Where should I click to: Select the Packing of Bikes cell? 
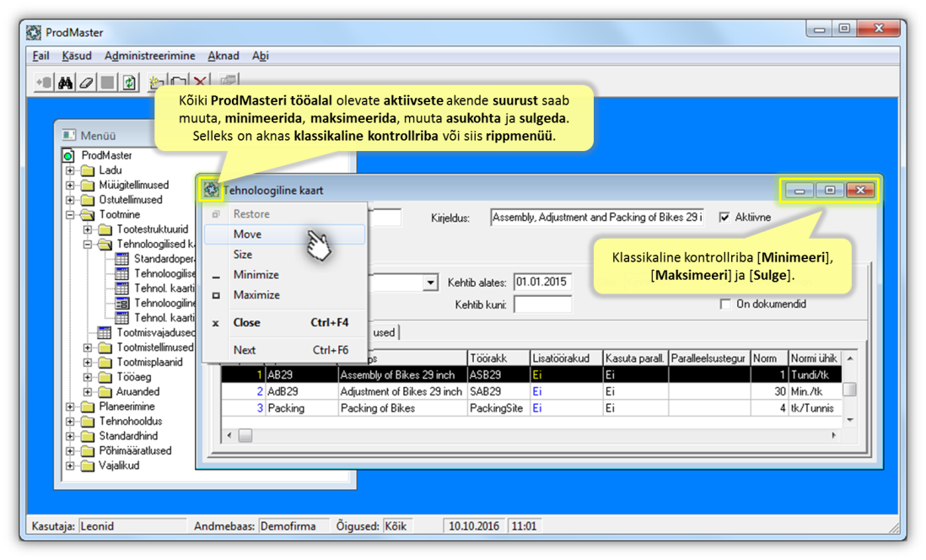coord(403,408)
